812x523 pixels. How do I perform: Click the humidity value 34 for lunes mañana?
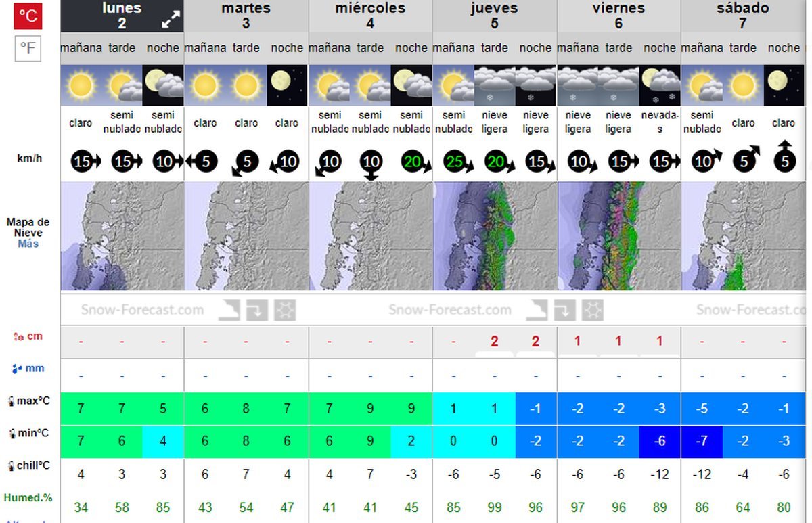(81, 507)
